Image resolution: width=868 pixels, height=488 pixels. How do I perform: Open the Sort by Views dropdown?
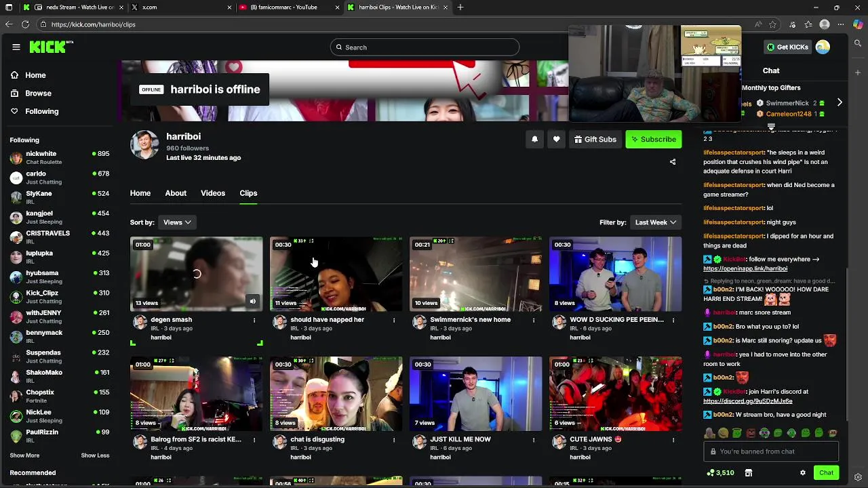tap(177, 222)
